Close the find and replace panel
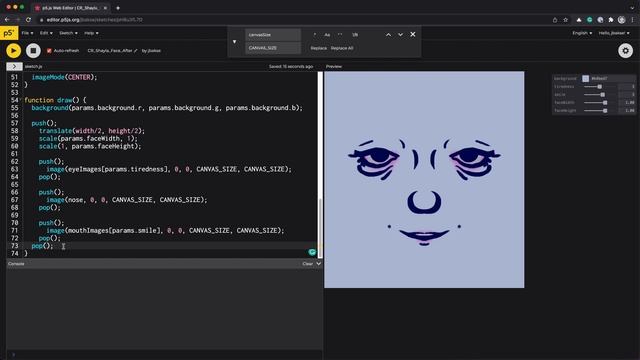 pos(413,34)
